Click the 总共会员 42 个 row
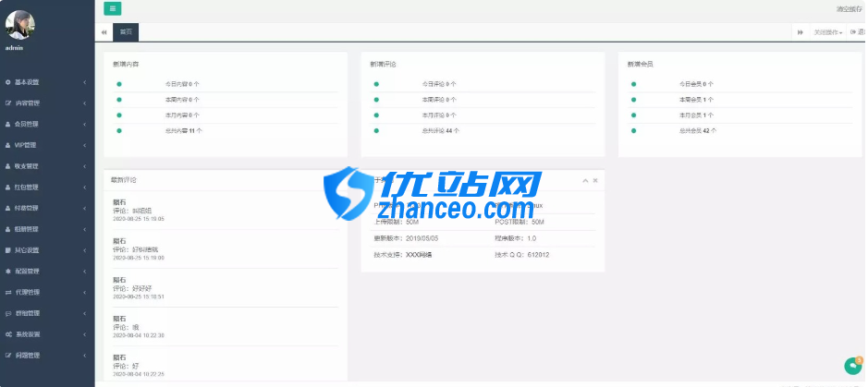Image resolution: width=868 pixels, height=387 pixels. (740, 131)
